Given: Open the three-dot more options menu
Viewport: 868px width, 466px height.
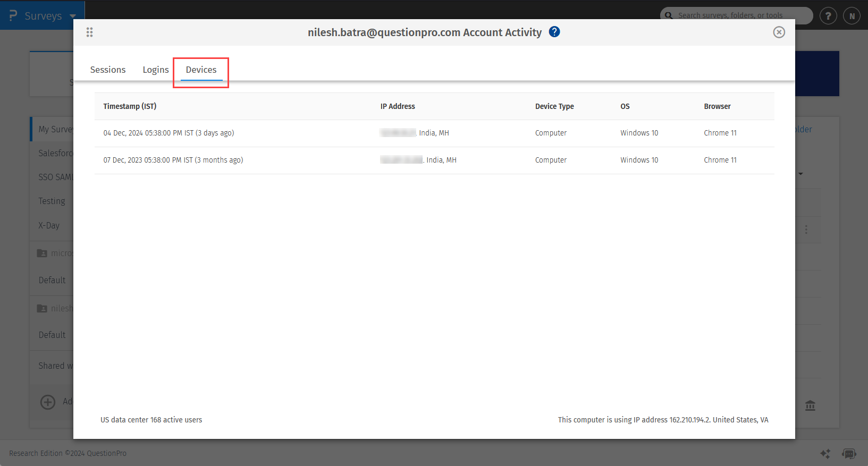Looking at the screenshot, I should (806, 230).
